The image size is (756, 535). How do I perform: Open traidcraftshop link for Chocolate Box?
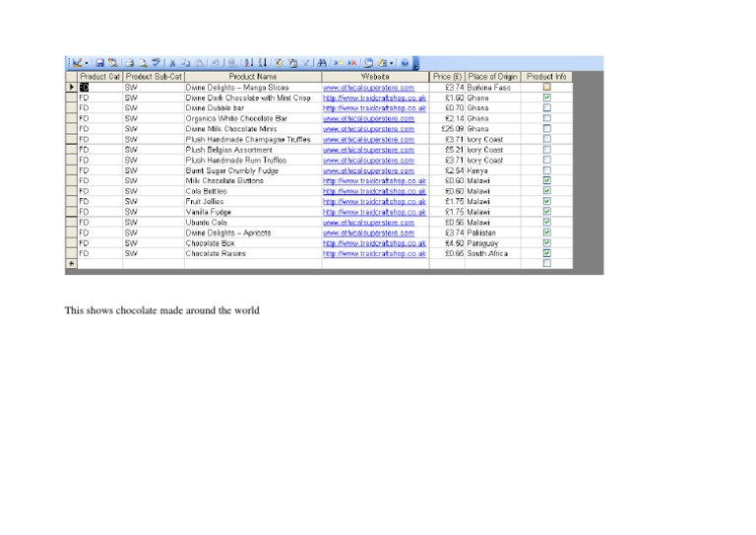point(375,243)
